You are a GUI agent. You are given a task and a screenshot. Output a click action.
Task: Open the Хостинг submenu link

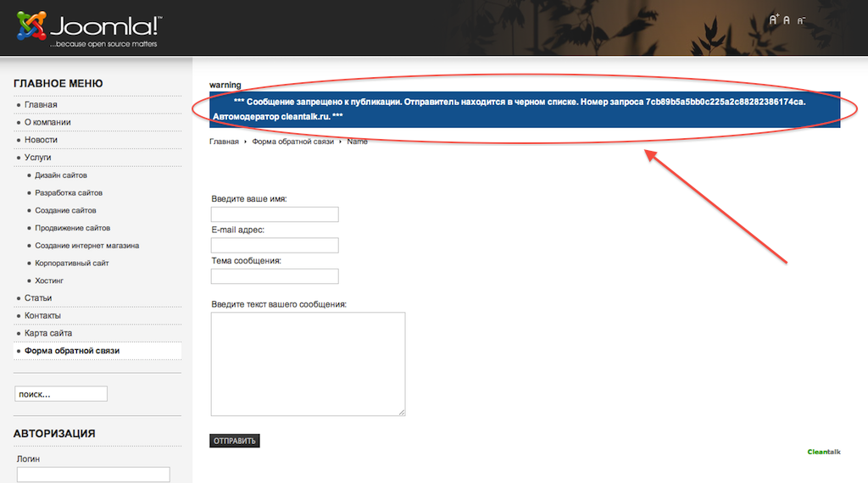tap(49, 280)
